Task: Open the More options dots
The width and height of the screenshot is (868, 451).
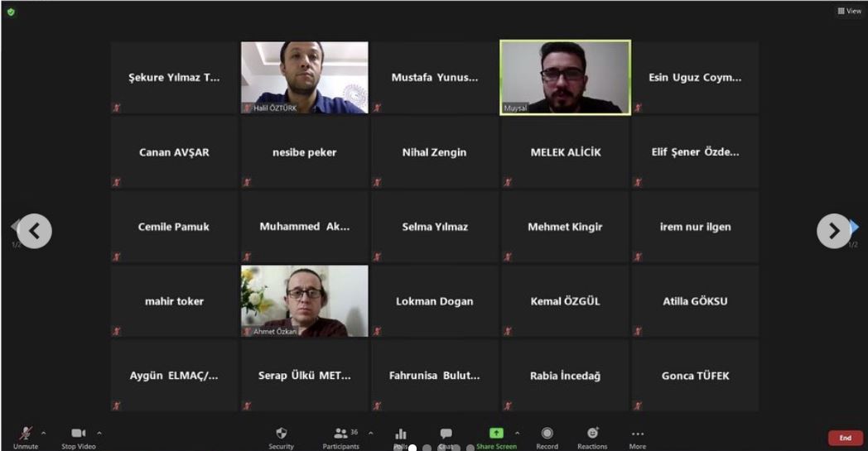Action: tap(637, 434)
